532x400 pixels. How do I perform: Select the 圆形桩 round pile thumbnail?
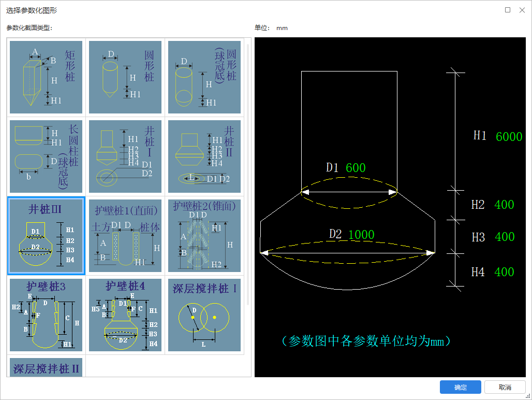click(125, 77)
